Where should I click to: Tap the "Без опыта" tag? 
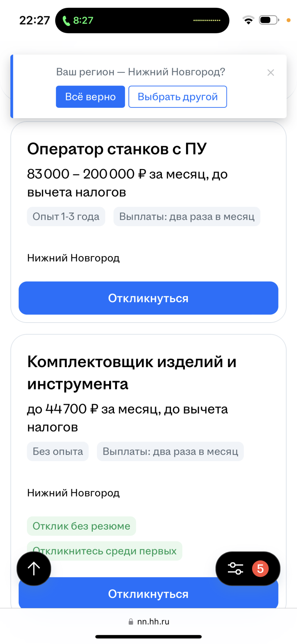pyautogui.click(x=58, y=452)
